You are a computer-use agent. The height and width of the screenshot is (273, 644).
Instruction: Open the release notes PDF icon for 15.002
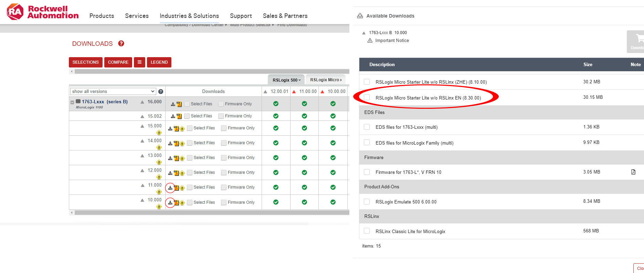click(179, 116)
